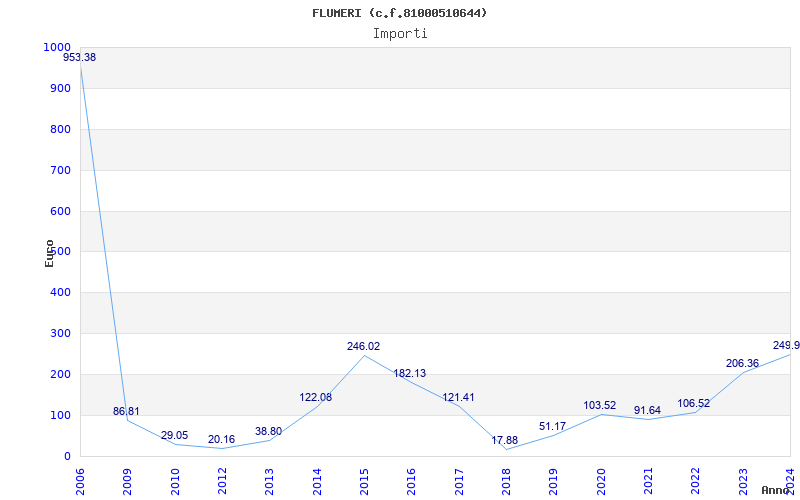Viewport: 800px width, 500px height.
Task: Select the 91.64 data label
Action: 647,410
